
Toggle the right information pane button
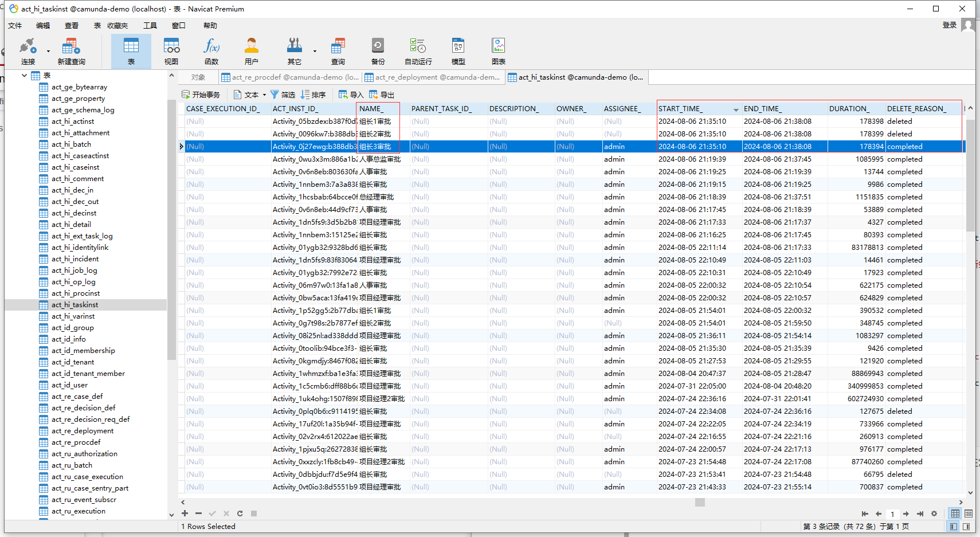click(966, 526)
